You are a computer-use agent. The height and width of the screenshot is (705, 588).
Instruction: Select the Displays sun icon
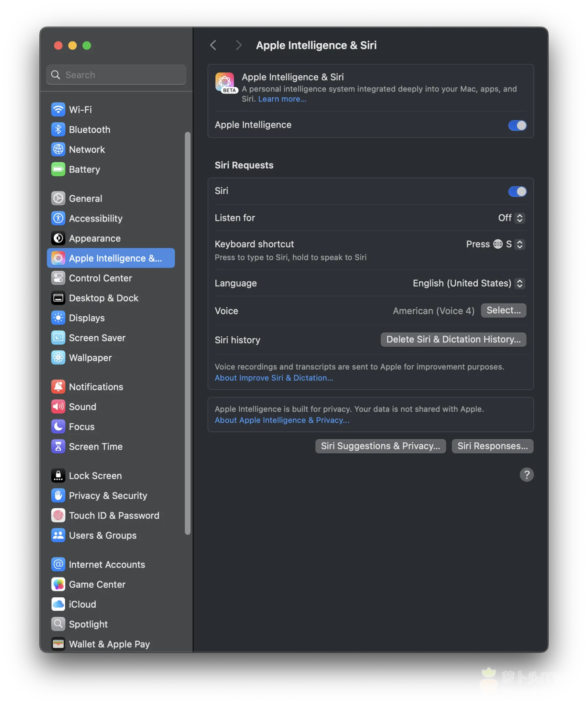pyautogui.click(x=58, y=318)
